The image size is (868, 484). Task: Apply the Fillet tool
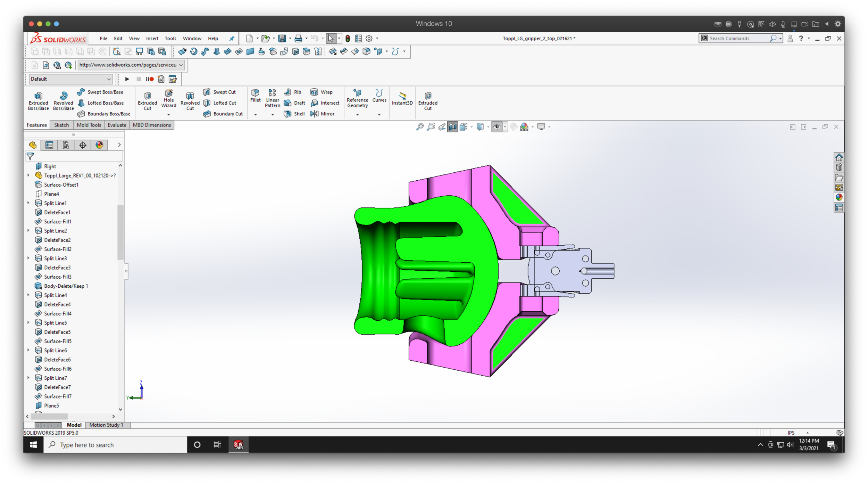coord(255,96)
